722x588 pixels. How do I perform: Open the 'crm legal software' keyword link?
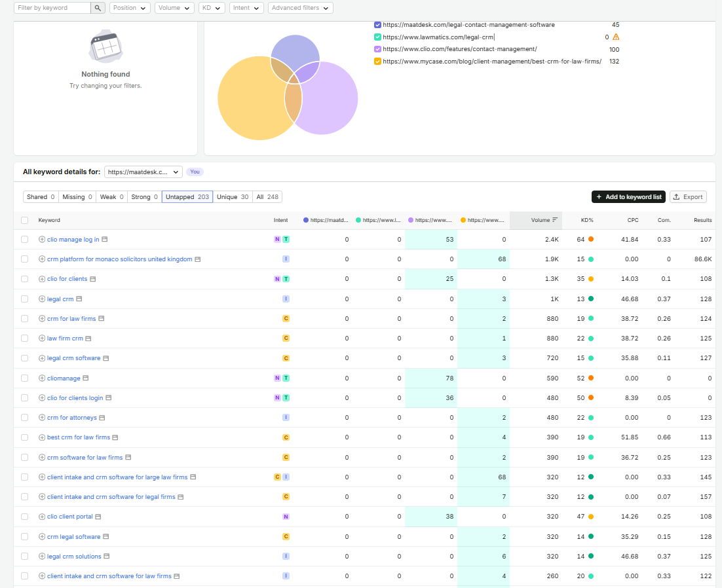click(x=73, y=536)
